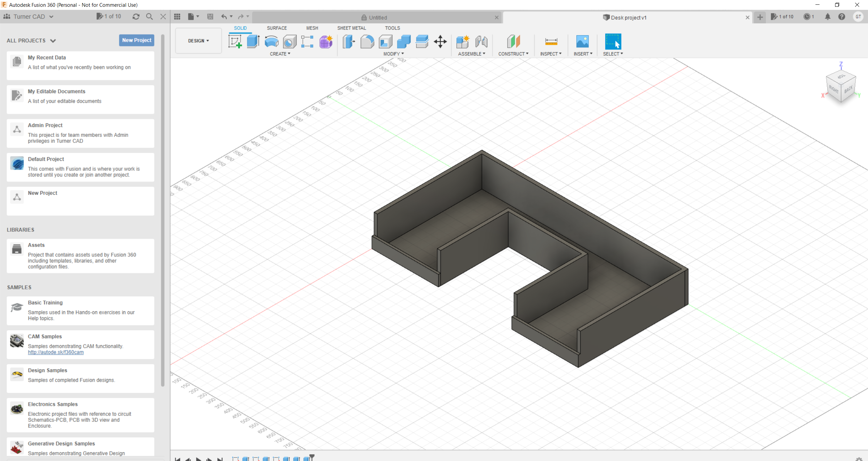Open the Default Project card
This screenshot has width=868, height=461.
click(80, 167)
